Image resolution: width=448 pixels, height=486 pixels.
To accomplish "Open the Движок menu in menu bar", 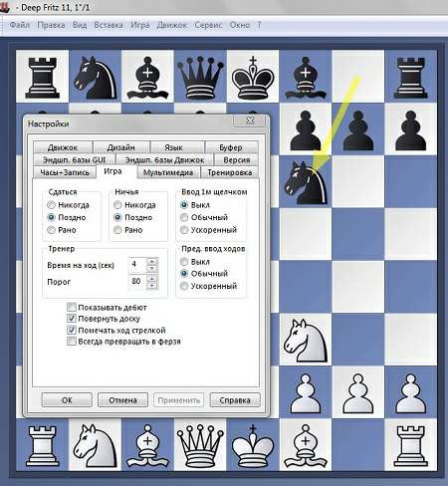I will pyautogui.click(x=172, y=25).
